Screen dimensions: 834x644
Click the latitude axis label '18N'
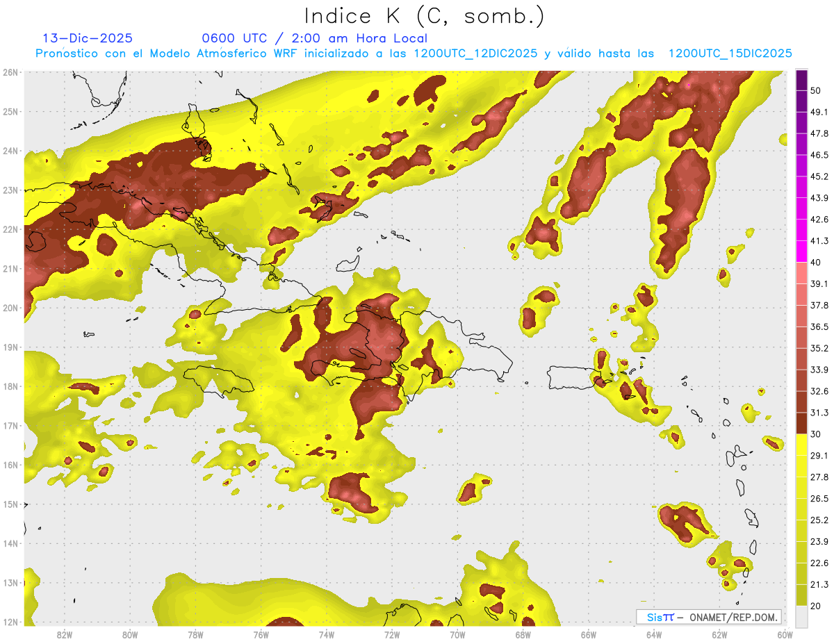click(x=10, y=386)
